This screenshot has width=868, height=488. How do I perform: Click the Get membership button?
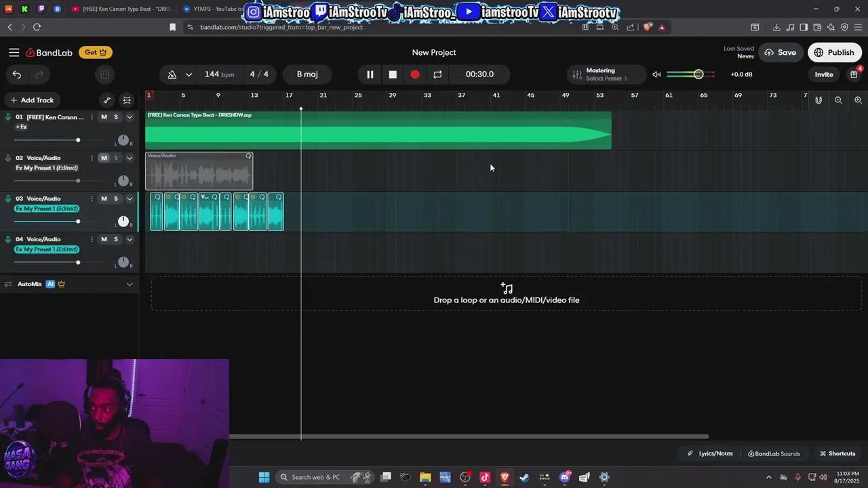96,52
